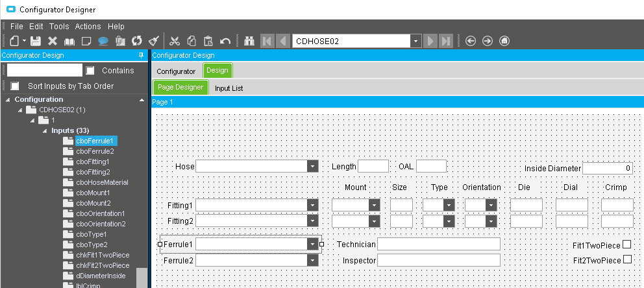Screen dimensions: 644x288
Task: Select chkFit1TwoPiece in the tree
Action: pyautogui.click(x=103, y=255)
